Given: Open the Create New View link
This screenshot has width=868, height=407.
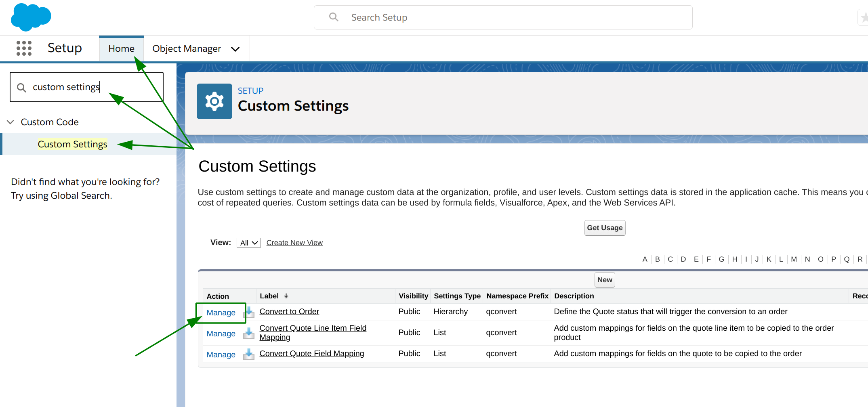Looking at the screenshot, I should click(x=294, y=243).
